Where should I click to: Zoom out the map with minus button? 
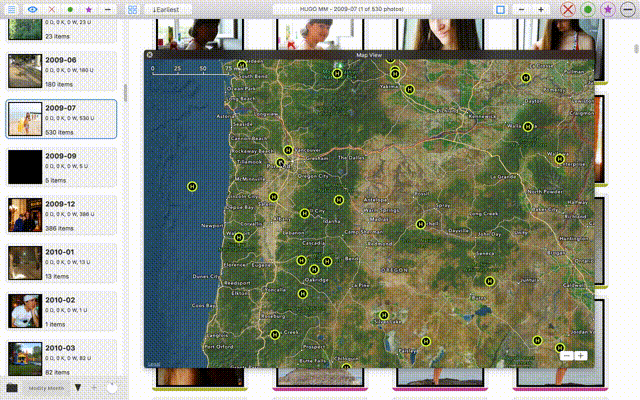566,356
